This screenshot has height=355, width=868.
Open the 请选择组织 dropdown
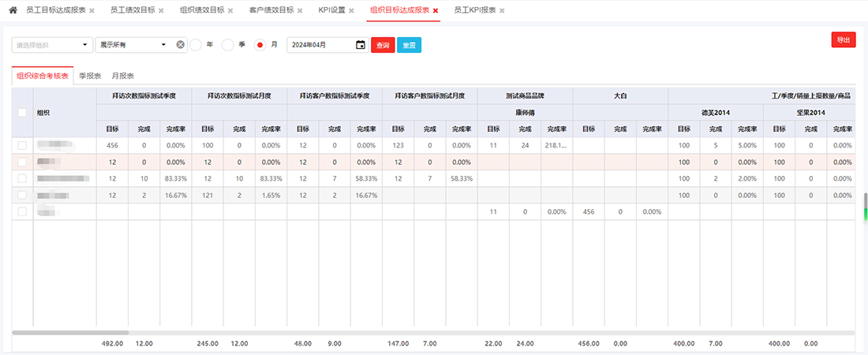pyautogui.click(x=51, y=45)
